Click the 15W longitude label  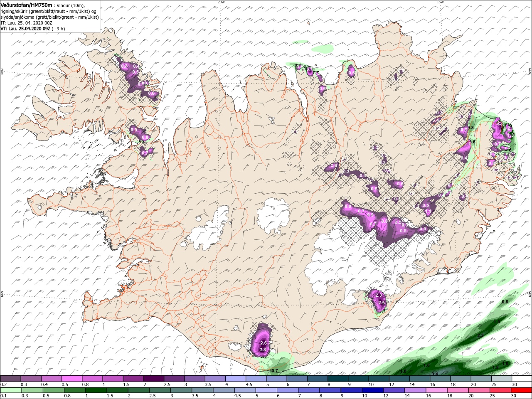pos(440,2)
